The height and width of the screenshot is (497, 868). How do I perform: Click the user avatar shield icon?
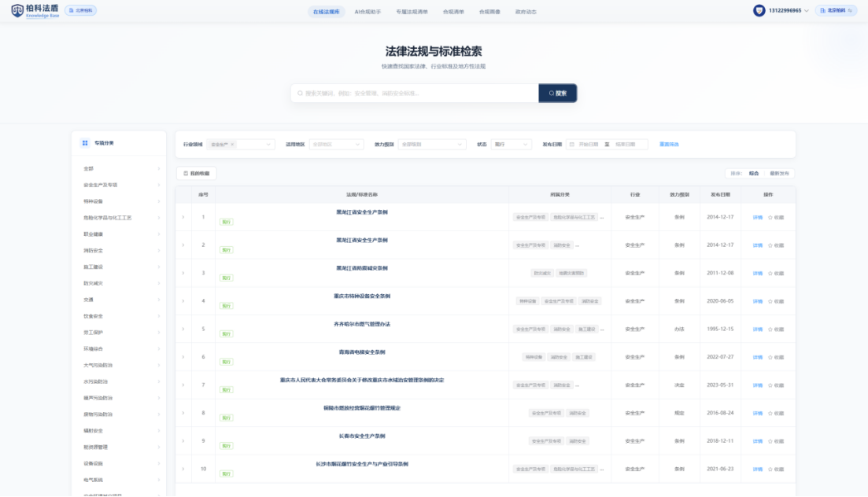(759, 11)
